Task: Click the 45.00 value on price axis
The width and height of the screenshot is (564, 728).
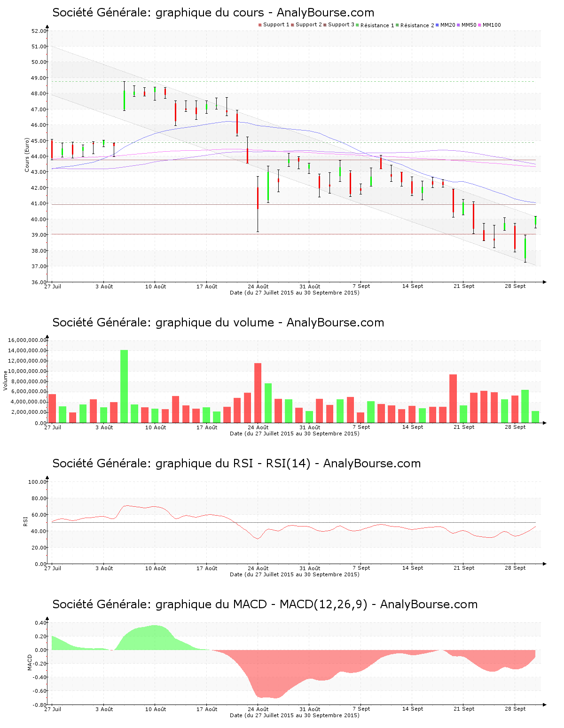Action: 39,141
